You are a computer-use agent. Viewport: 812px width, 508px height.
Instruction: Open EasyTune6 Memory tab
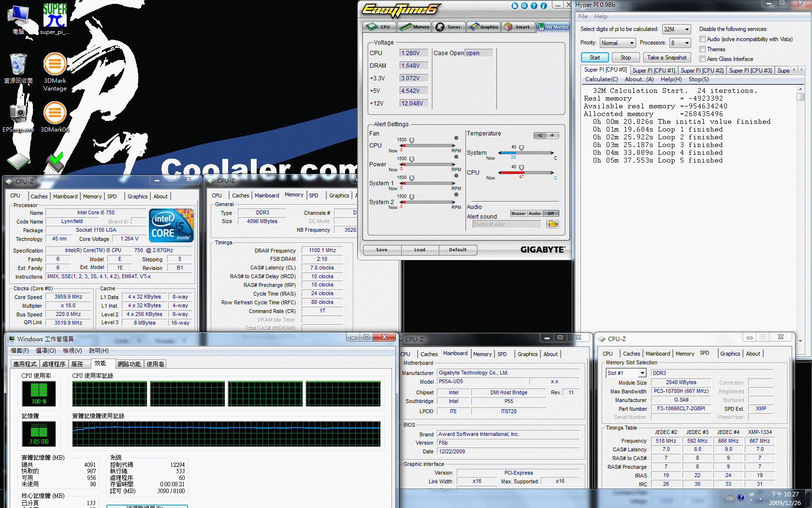click(415, 27)
